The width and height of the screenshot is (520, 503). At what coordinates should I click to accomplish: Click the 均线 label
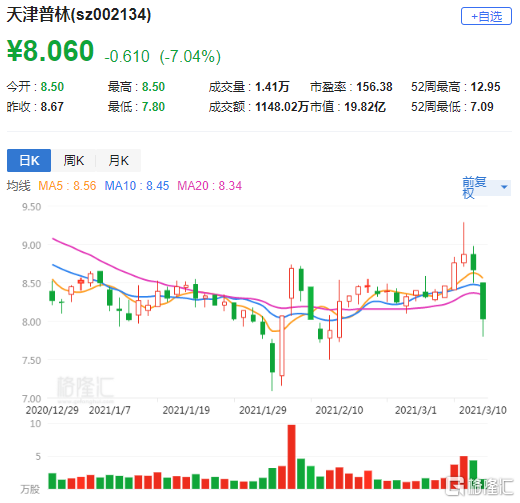pyautogui.click(x=19, y=186)
